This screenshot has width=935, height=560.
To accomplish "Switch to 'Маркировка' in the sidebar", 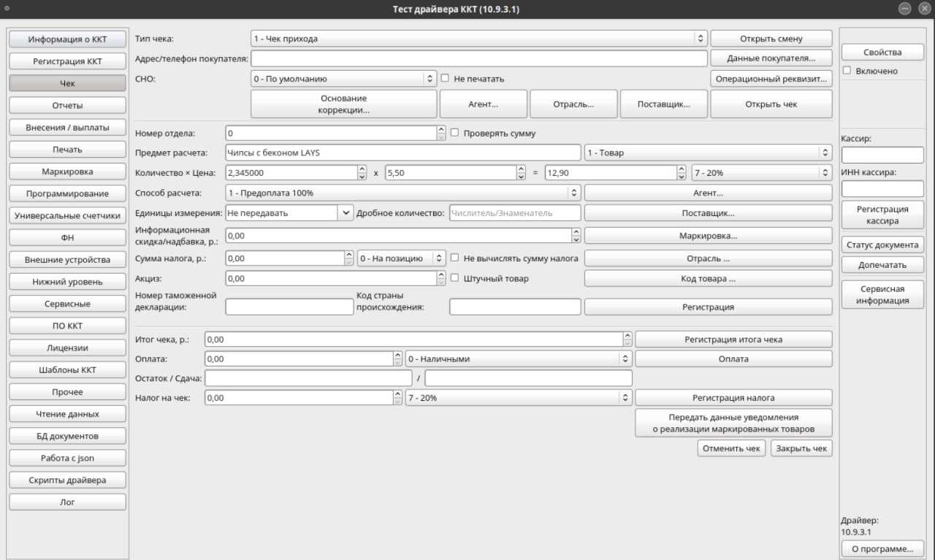I will 67,172.
